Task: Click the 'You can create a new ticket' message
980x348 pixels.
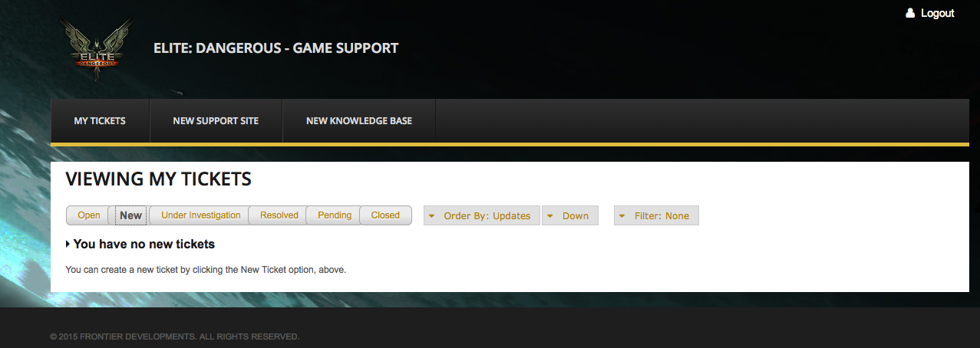Action: click(x=206, y=270)
